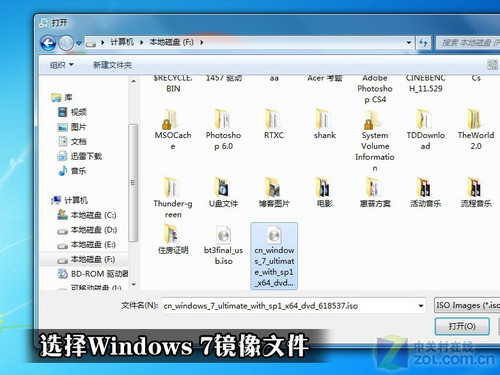Screen dimensions: 500x375
Task: Open the ISO Images file type dropdown
Action: point(467,305)
